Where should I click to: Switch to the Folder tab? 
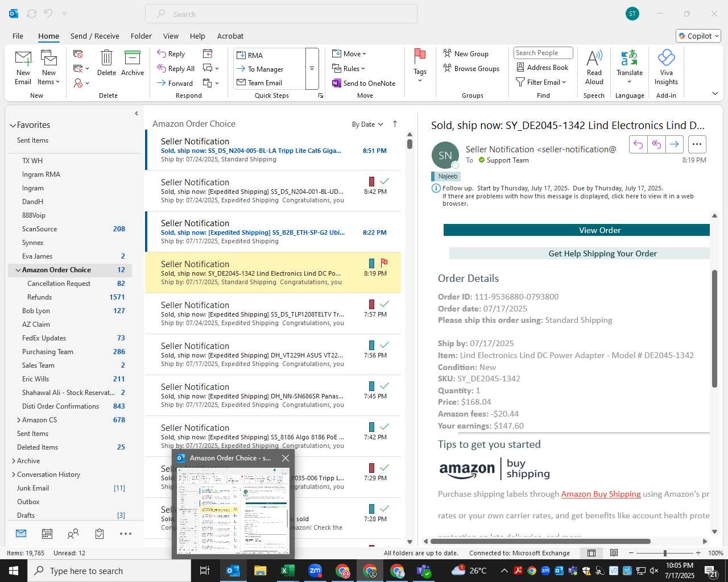tap(141, 36)
